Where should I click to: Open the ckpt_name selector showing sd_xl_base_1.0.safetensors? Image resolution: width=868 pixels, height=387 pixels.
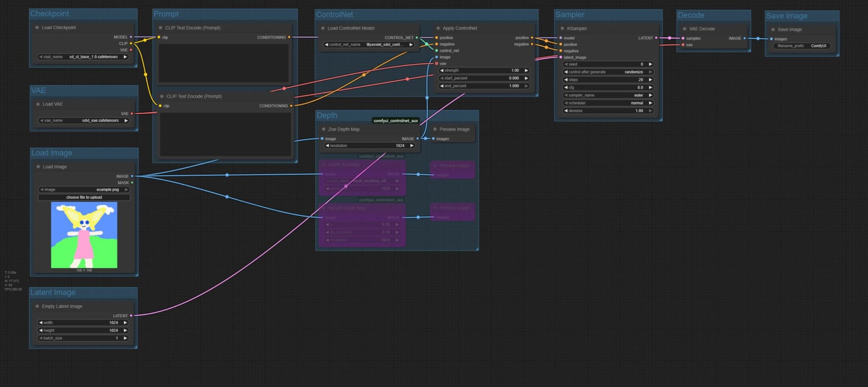tap(83, 56)
